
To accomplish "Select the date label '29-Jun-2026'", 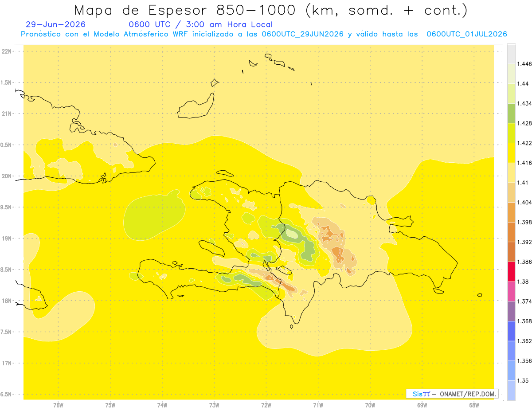I will pos(56,25).
